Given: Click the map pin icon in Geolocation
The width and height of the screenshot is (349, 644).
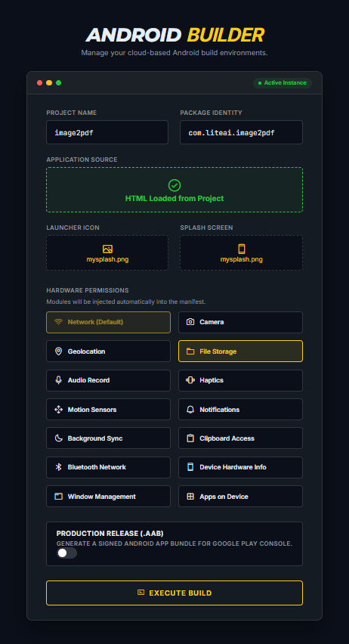Looking at the screenshot, I should [58, 351].
